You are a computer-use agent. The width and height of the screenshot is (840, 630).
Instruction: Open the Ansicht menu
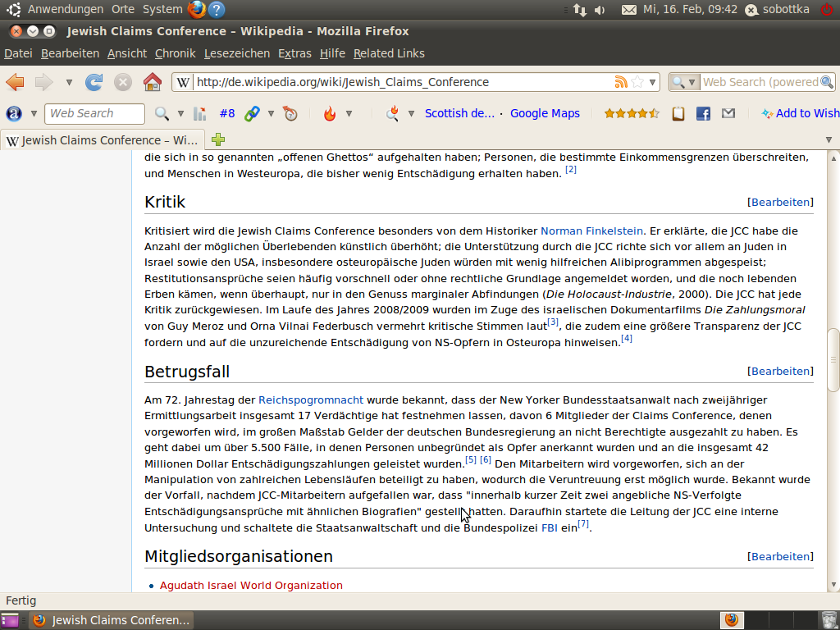pyautogui.click(x=127, y=53)
